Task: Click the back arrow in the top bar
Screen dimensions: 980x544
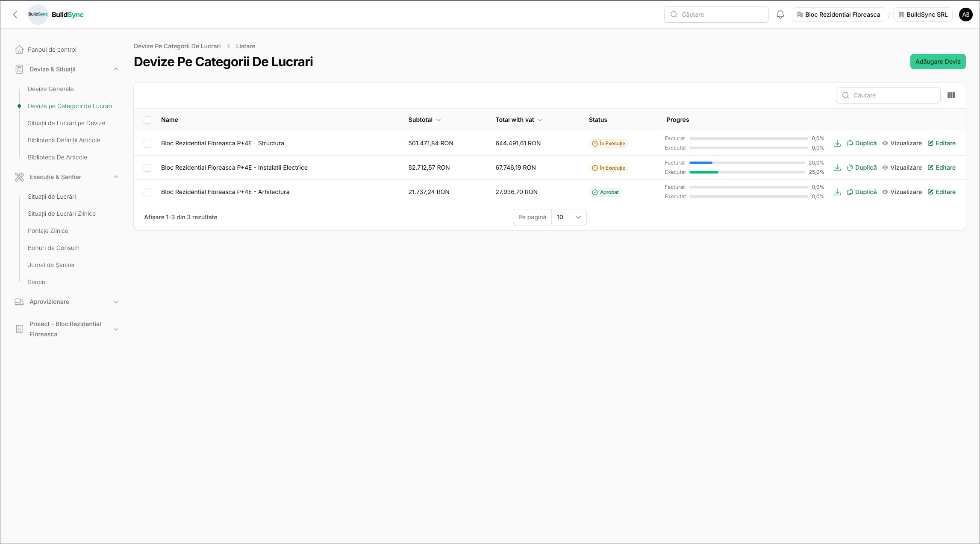Action: point(15,14)
